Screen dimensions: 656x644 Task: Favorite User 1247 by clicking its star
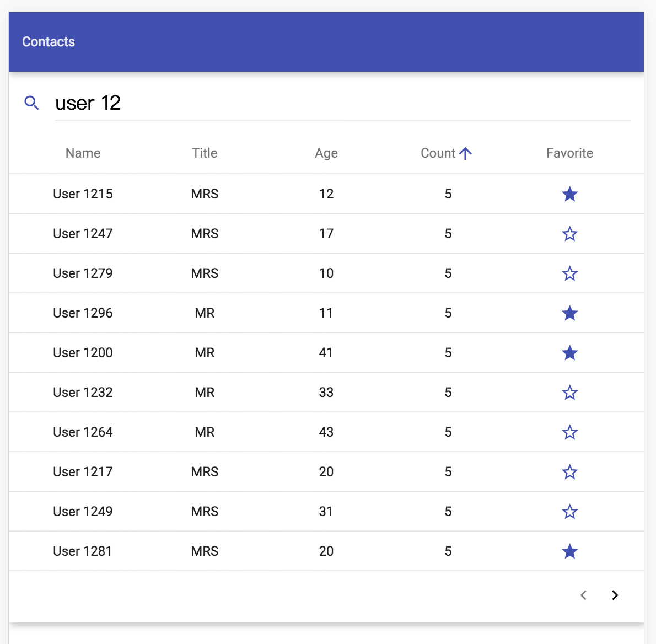(569, 233)
